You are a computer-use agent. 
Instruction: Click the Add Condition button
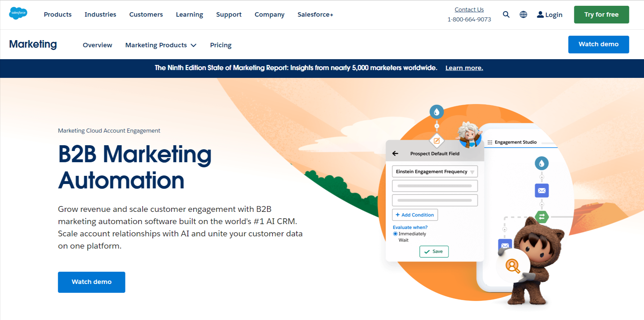(415, 215)
